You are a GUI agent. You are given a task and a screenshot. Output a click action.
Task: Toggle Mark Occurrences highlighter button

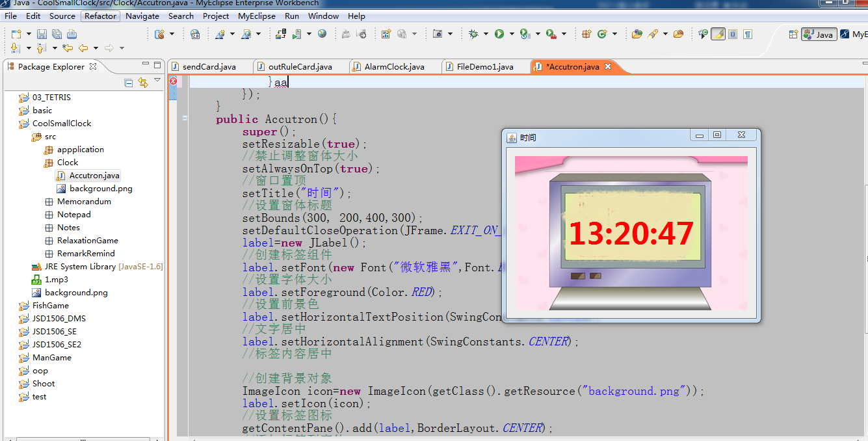(x=718, y=34)
